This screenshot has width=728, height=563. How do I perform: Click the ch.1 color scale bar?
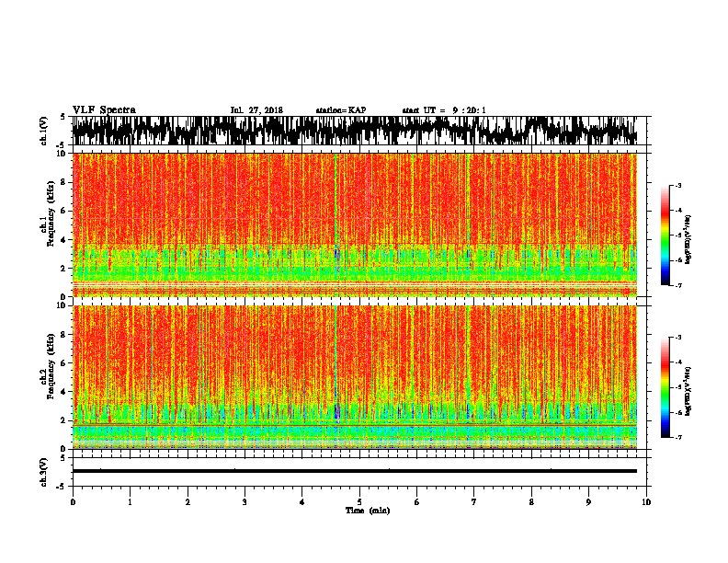(x=665, y=236)
